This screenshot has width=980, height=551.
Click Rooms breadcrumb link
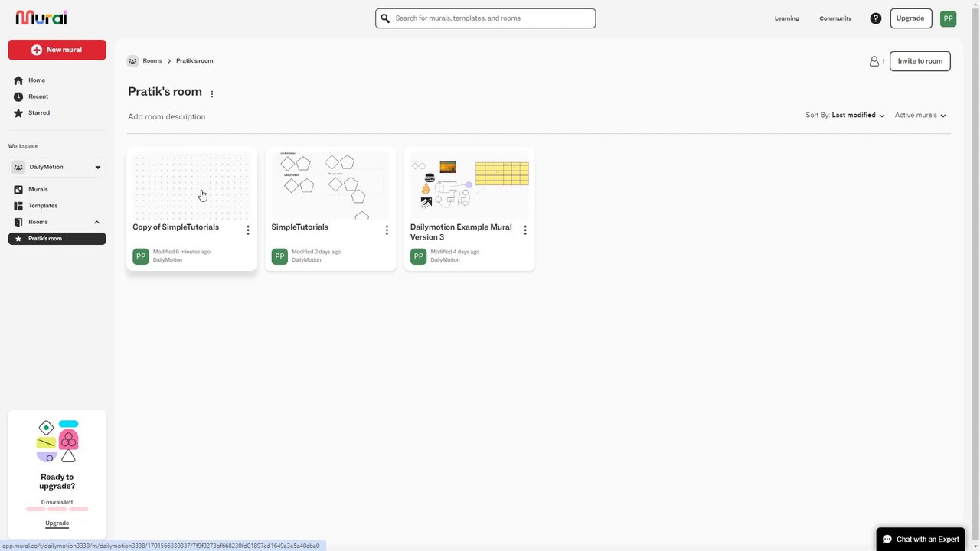152,61
